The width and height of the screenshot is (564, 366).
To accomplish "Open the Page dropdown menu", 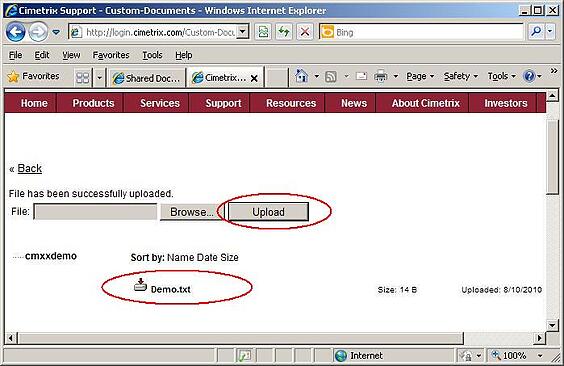I will pyautogui.click(x=420, y=76).
